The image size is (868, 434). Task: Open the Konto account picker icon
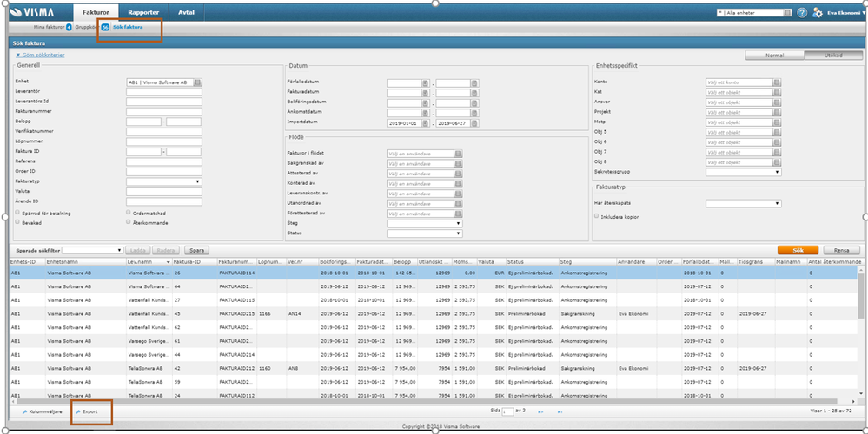point(778,82)
